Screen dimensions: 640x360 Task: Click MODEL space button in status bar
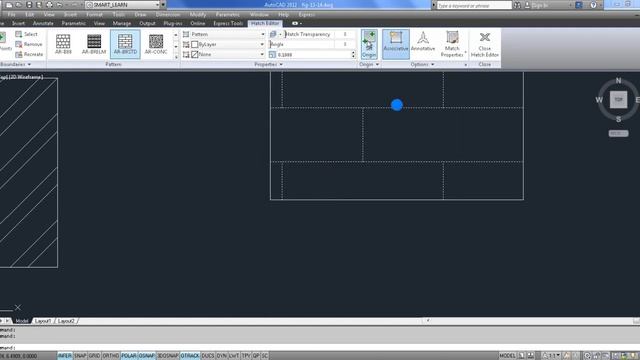coord(507,356)
